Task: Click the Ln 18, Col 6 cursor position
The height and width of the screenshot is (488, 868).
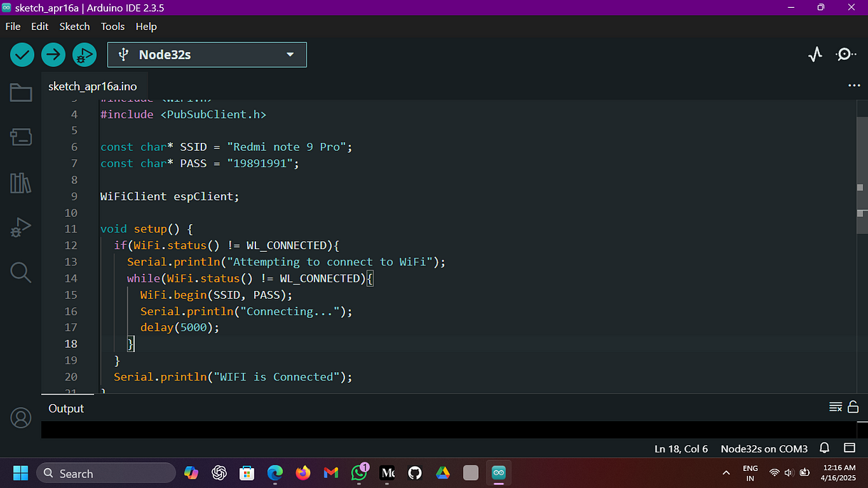Action: tap(681, 449)
